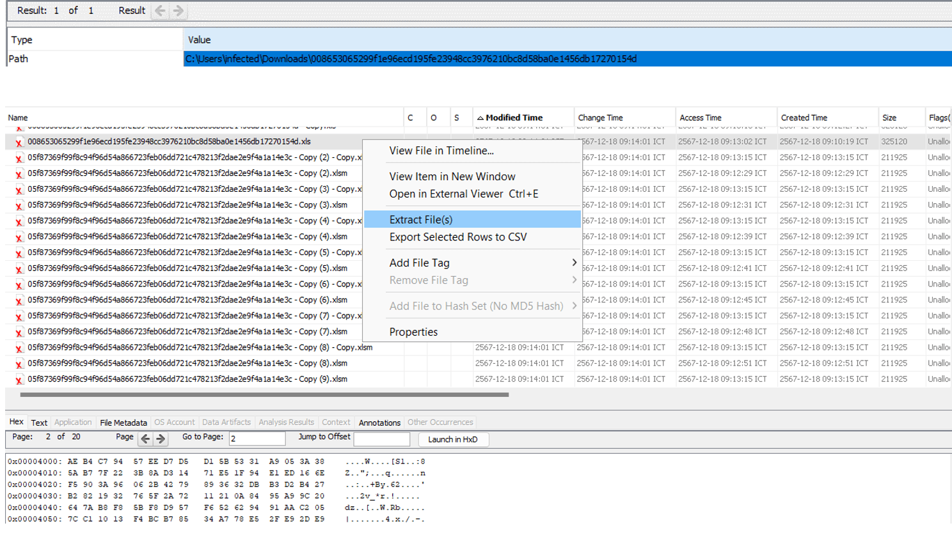The width and height of the screenshot is (952, 560).
Task: Click sort arrow on Modified Time column
Action: tap(480, 118)
